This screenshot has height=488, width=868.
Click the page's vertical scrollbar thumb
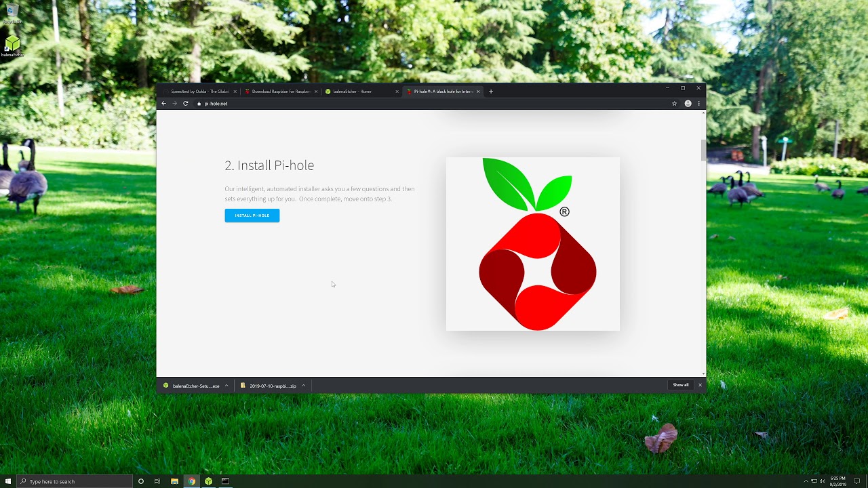click(703, 150)
